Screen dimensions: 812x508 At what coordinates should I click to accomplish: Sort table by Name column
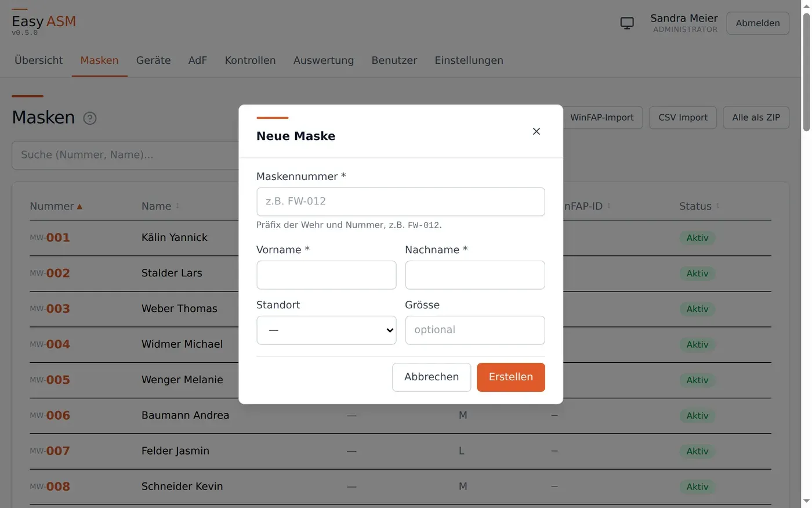pos(161,206)
